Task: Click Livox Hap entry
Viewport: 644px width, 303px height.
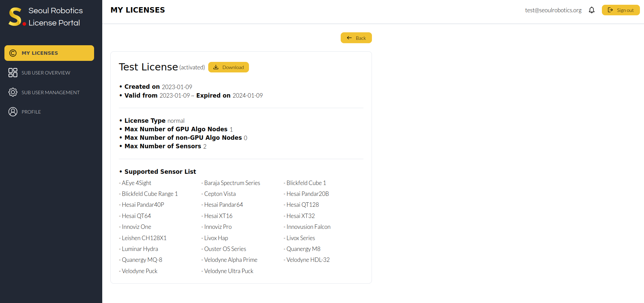Action: (x=215, y=238)
